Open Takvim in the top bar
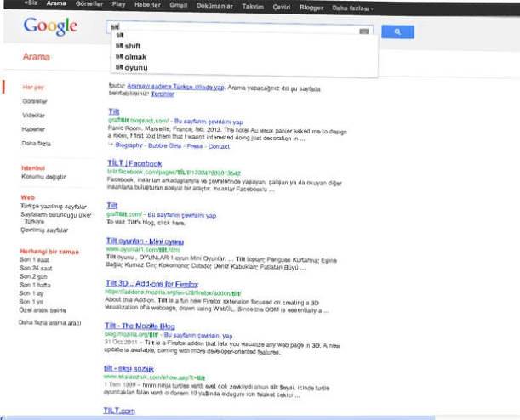Image resolution: width=520 pixels, height=420 pixels. pos(253,6)
